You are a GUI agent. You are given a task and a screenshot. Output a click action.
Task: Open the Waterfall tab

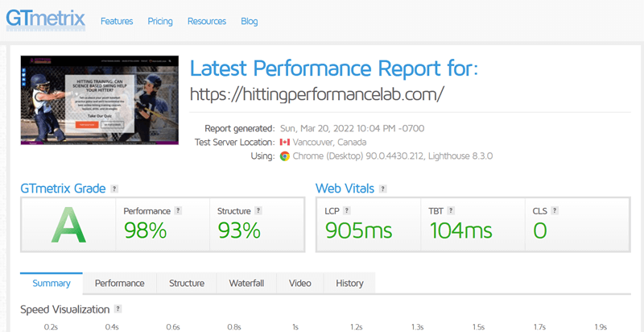coord(246,283)
